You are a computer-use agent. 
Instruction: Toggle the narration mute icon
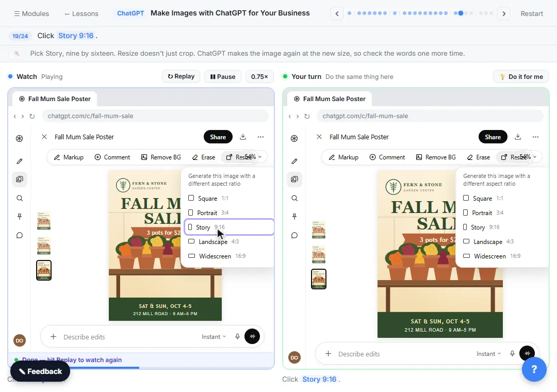[x=17, y=53]
